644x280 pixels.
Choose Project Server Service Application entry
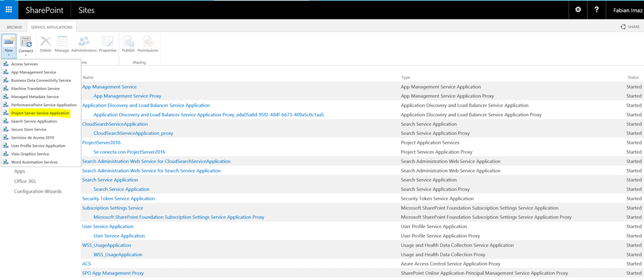point(41,113)
